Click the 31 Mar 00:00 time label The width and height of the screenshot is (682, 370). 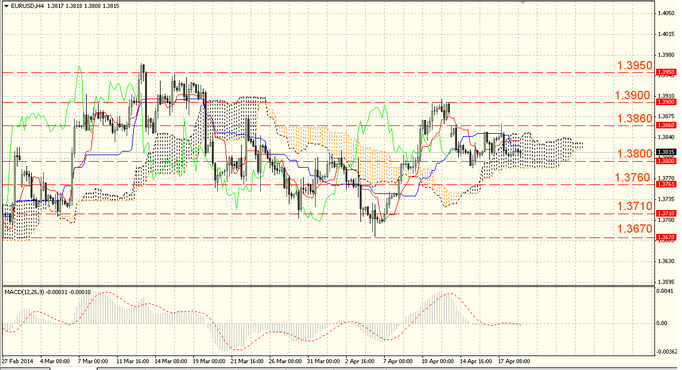pos(323,361)
